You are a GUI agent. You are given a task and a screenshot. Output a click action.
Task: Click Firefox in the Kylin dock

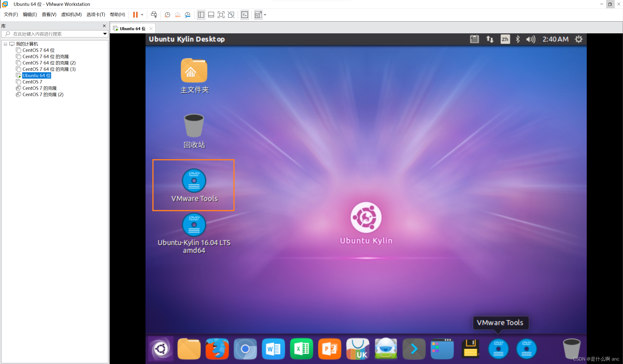coord(217,349)
